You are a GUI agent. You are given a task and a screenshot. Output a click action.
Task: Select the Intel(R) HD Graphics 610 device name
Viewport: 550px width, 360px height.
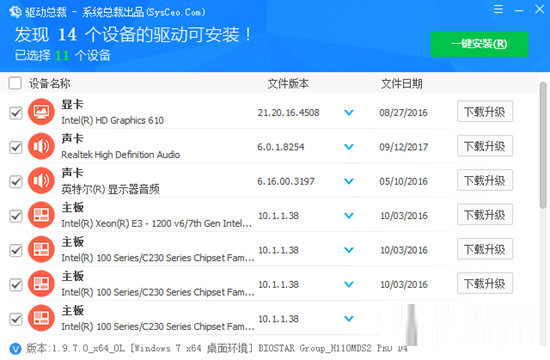pos(112,121)
